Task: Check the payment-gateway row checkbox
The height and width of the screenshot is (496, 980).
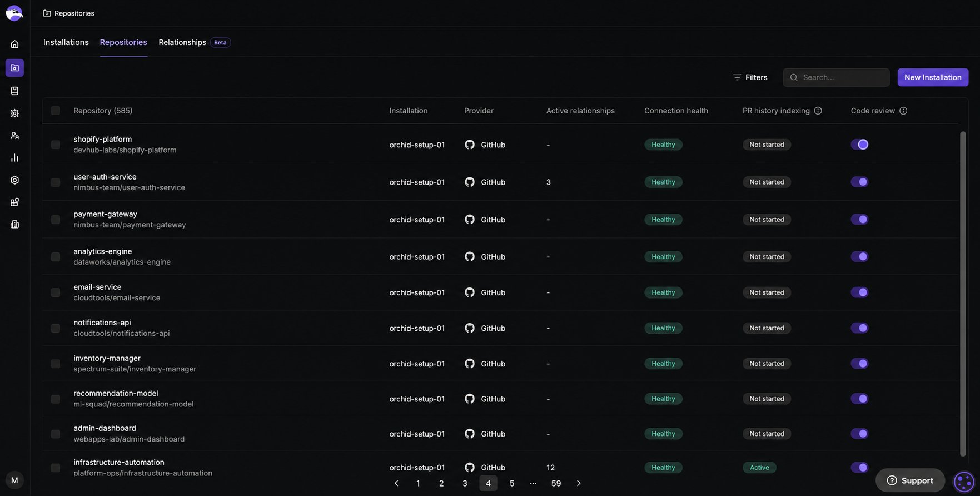Action: point(56,220)
